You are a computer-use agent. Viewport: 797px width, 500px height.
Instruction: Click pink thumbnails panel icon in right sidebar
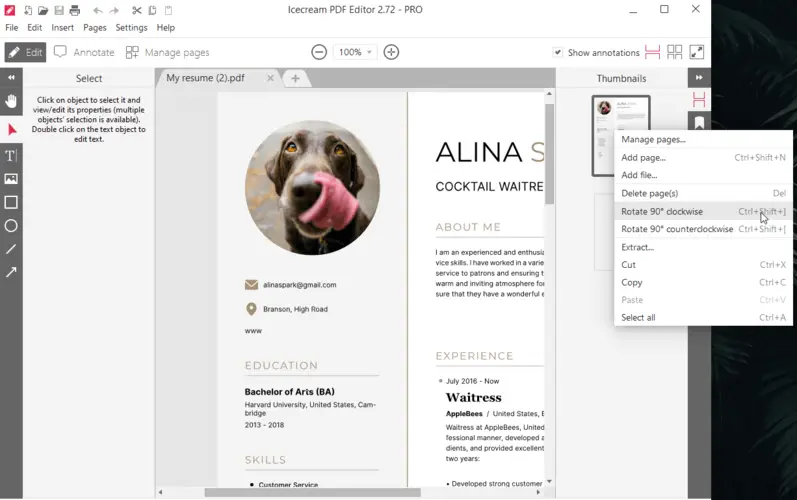pos(699,100)
